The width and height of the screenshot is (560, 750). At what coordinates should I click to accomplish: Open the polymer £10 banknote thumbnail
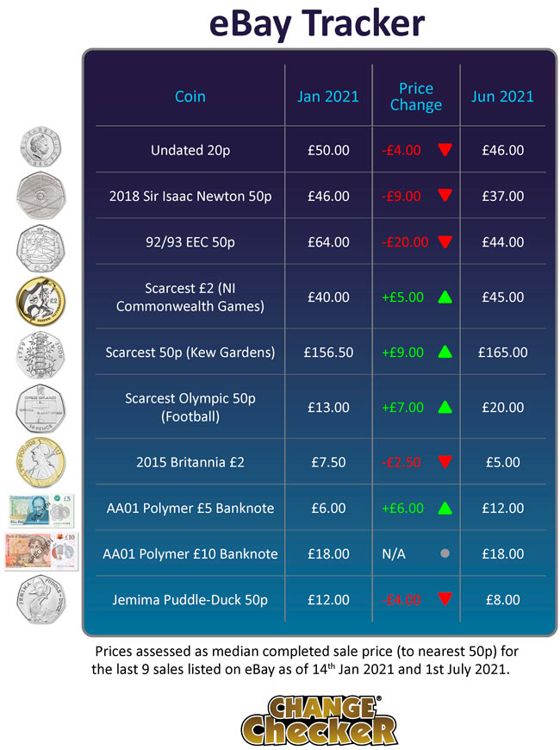click(41, 551)
